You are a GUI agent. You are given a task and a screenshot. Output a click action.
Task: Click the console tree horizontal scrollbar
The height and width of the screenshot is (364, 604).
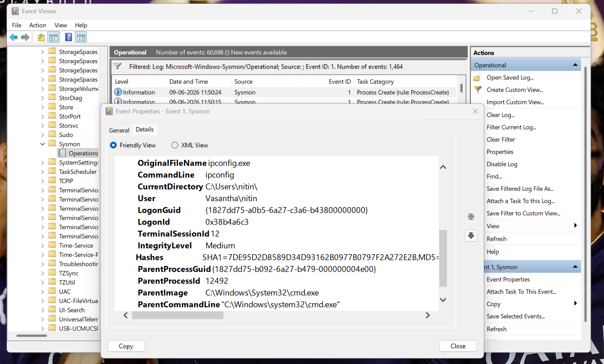coord(31,336)
